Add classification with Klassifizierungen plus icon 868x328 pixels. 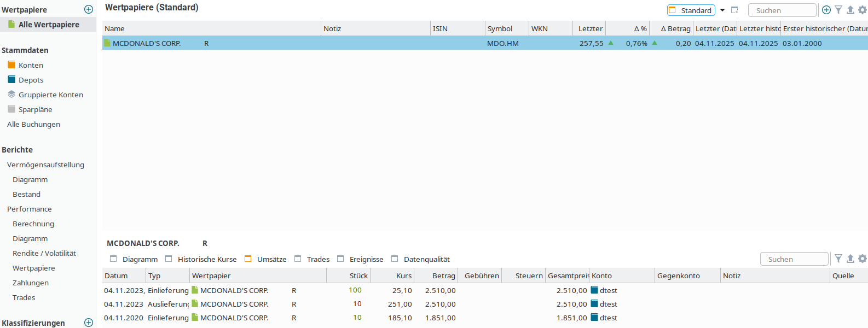click(89, 323)
